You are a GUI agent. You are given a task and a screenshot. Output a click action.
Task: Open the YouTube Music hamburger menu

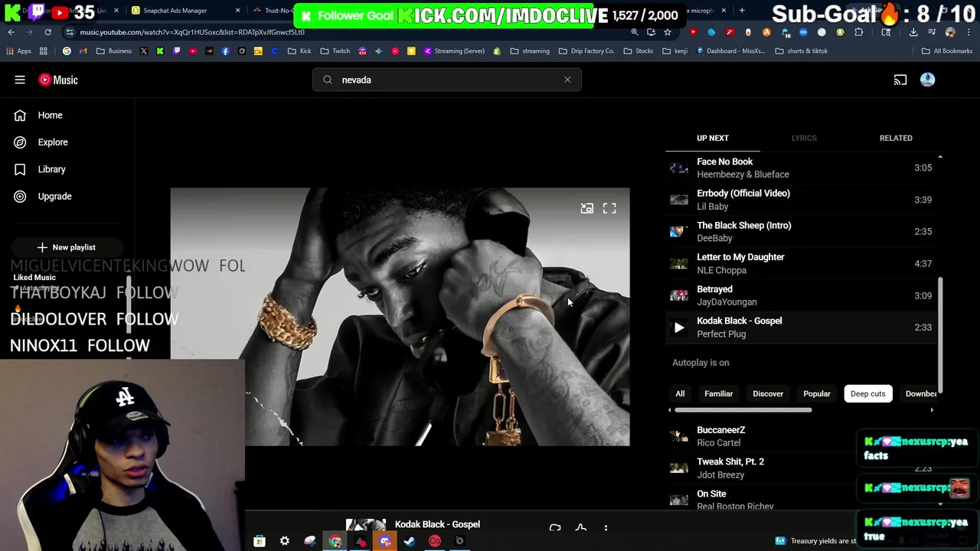(20, 80)
